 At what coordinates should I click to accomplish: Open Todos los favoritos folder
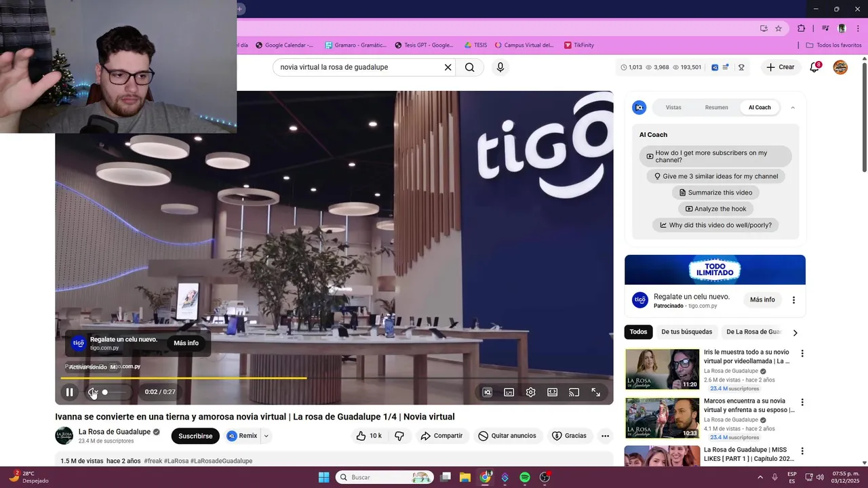point(833,45)
